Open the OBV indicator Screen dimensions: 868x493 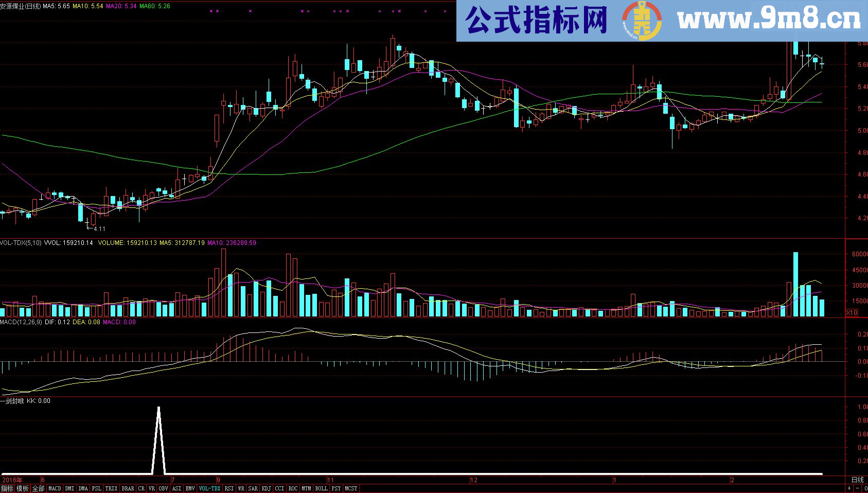coord(163,488)
